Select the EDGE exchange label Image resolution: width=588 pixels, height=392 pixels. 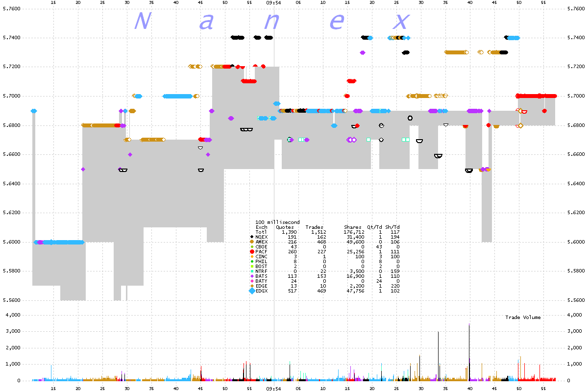pyautogui.click(x=262, y=286)
